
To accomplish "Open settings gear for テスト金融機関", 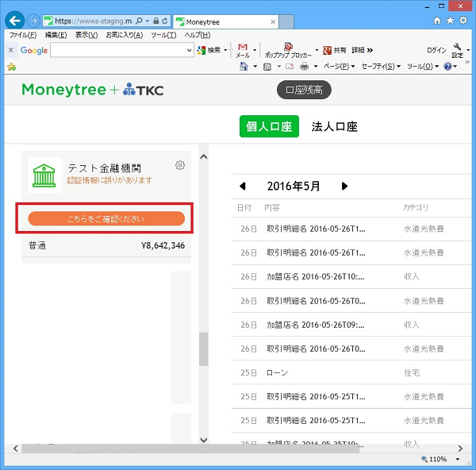I will tap(180, 165).
